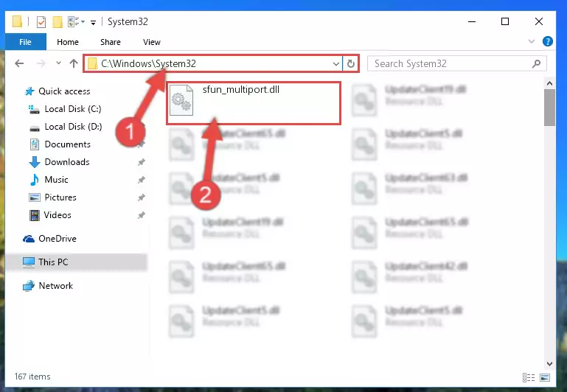Click the Music note icon
The height and width of the screenshot is (392, 567).
(35, 180)
